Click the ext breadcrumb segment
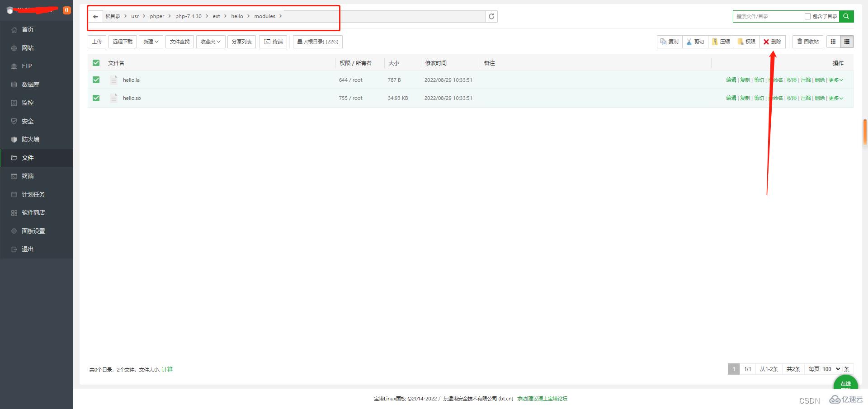868x409 pixels. pyautogui.click(x=216, y=16)
